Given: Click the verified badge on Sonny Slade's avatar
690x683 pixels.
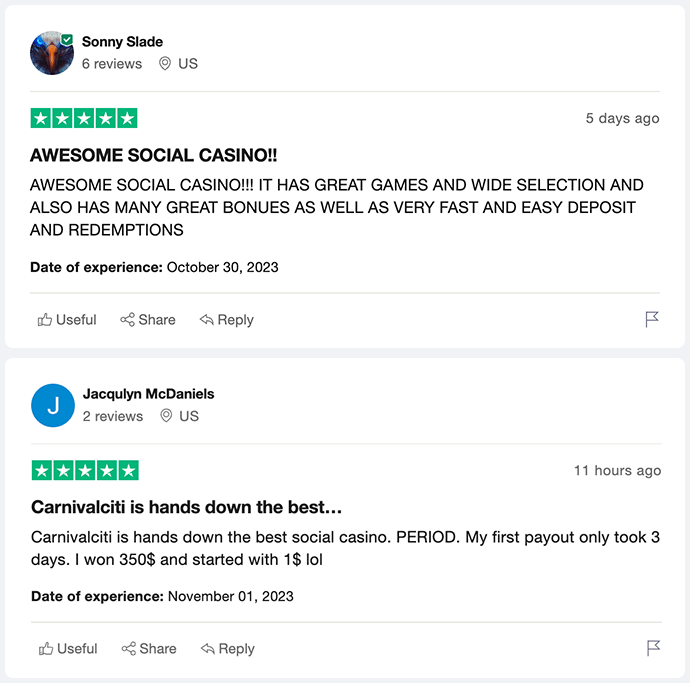Looking at the screenshot, I should click(67, 39).
